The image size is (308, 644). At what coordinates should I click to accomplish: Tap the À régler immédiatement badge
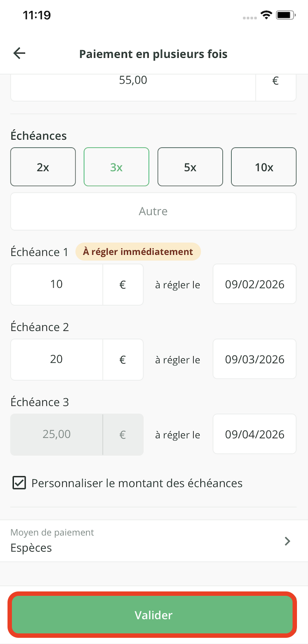tap(138, 252)
